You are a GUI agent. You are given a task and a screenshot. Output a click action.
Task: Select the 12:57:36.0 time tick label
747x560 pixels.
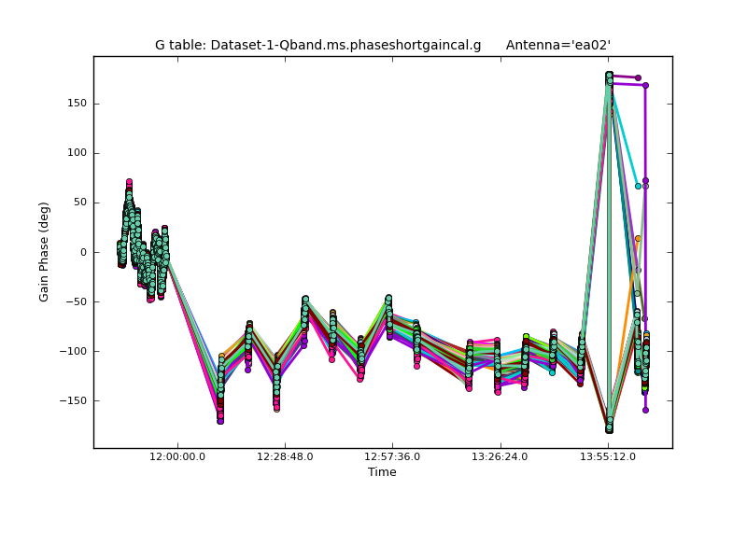tap(392, 456)
